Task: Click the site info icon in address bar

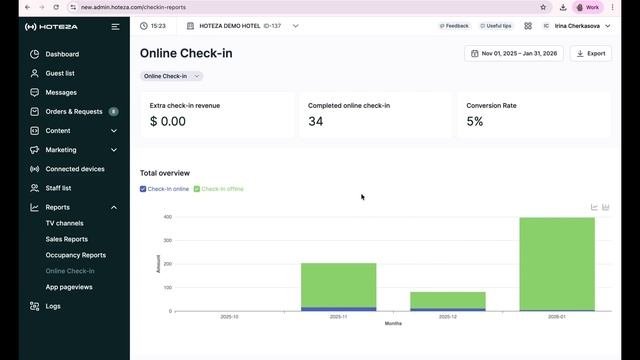Action: pyautogui.click(x=73, y=7)
